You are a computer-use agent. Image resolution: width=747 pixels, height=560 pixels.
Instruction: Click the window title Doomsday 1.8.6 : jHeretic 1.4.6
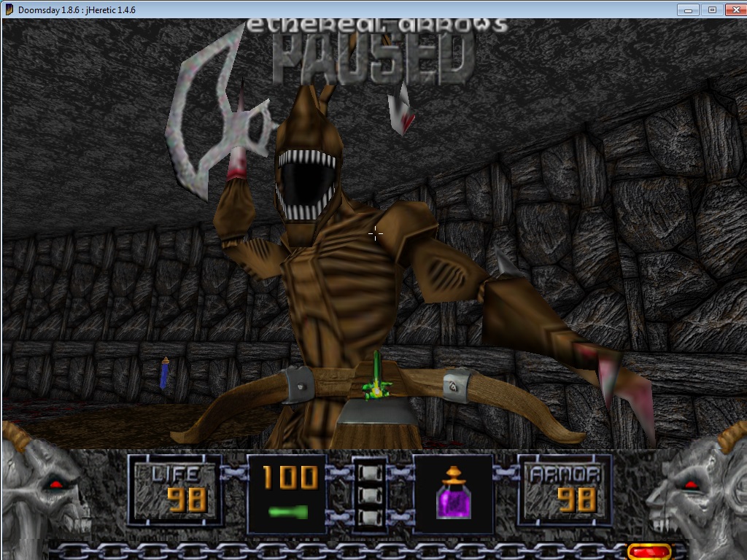coord(77,9)
